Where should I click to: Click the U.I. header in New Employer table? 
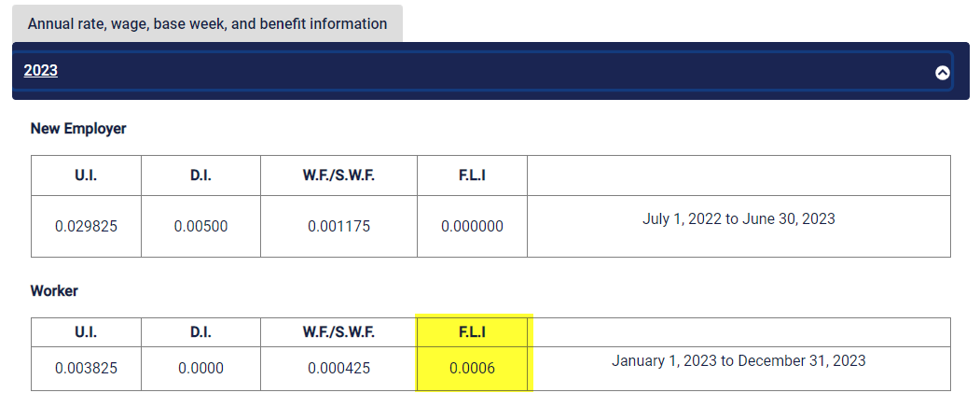coord(86,175)
